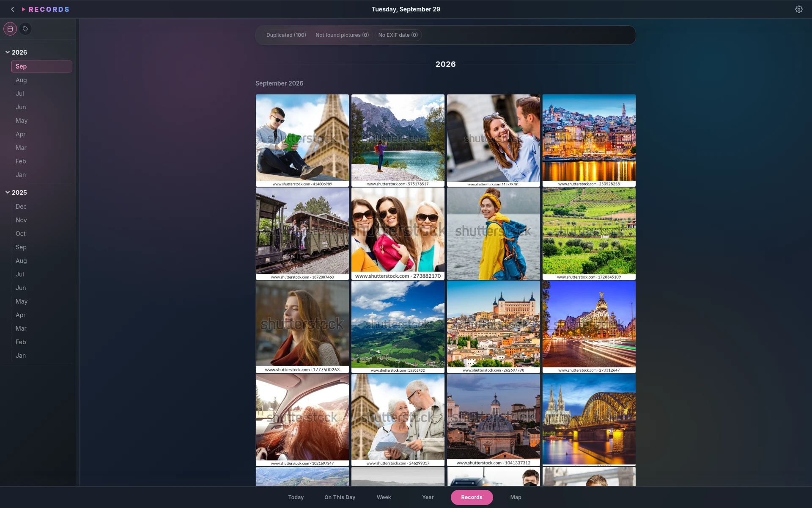Open photo of woman in yellow raincoat
The width and height of the screenshot is (812, 508).
click(x=494, y=234)
